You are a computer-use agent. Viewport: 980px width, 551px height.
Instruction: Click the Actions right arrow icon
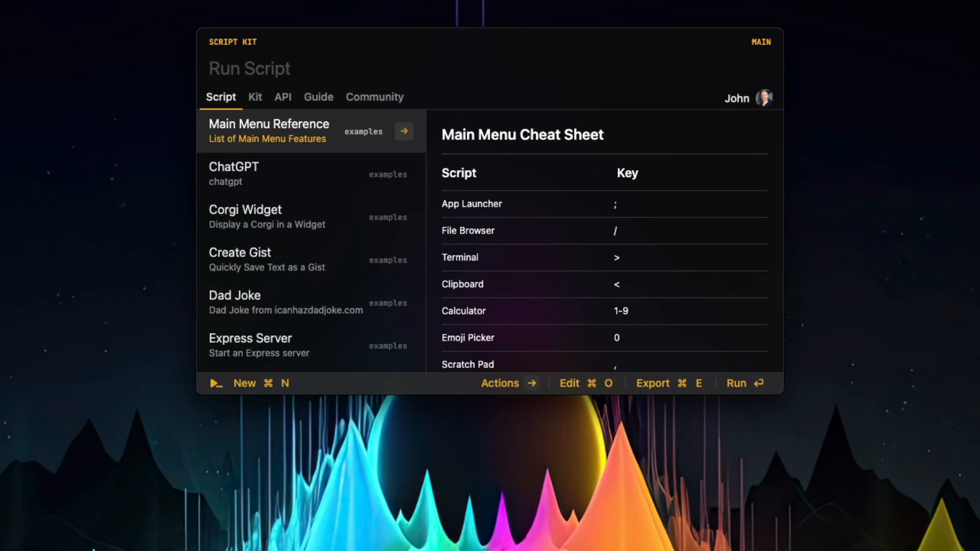coord(532,383)
